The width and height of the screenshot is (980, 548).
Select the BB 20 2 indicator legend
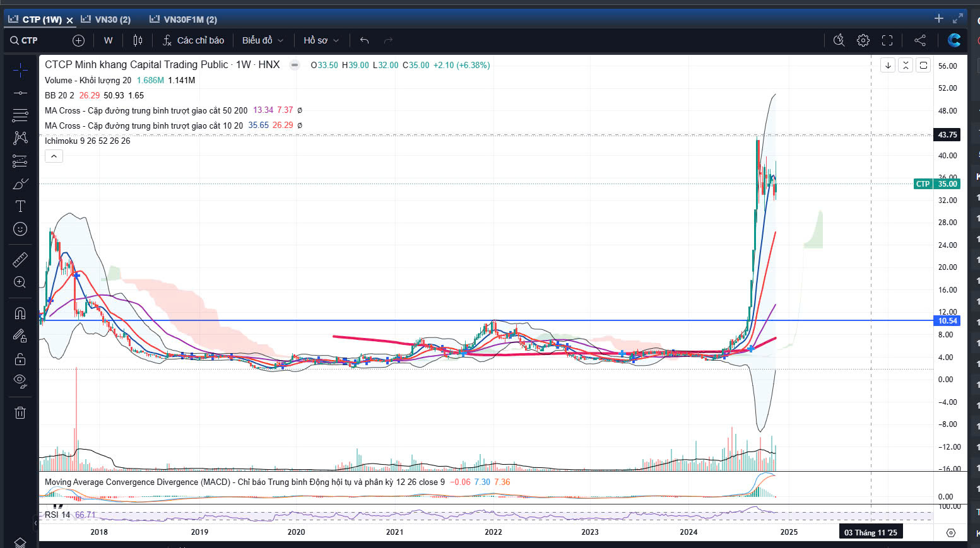[59, 95]
